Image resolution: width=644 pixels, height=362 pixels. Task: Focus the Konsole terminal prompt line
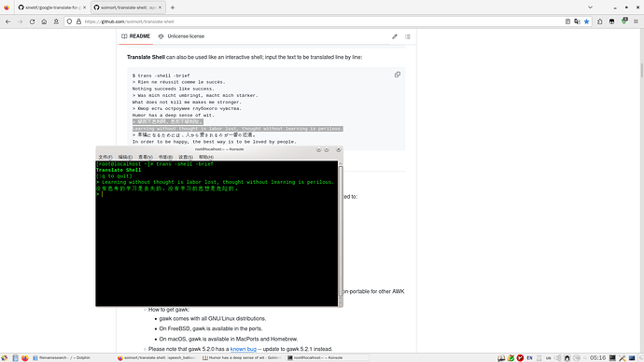coord(217,194)
